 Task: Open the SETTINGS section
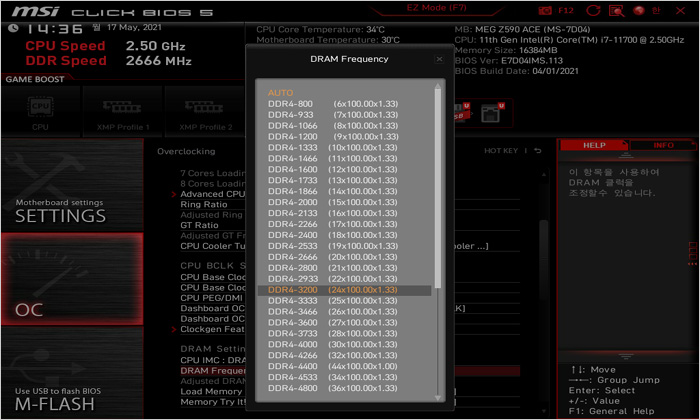point(72,185)
